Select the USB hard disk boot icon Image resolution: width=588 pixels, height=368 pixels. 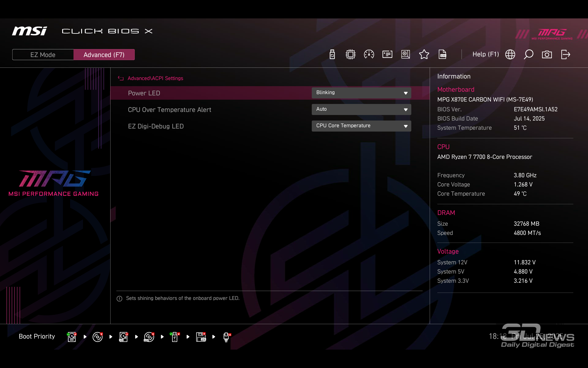pos(123,337)
